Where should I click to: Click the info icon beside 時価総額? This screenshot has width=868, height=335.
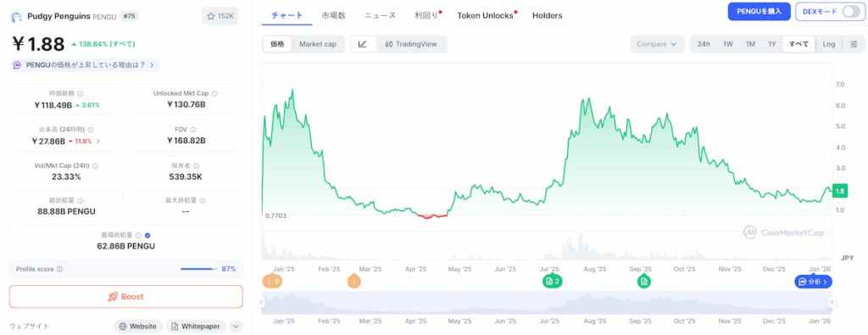point(81,93)
